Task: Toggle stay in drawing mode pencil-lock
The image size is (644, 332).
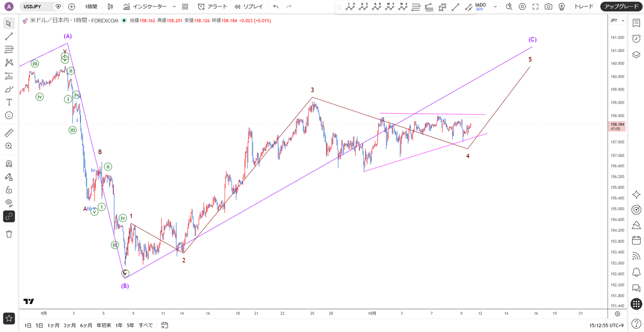Action: (x=9, y=176)
